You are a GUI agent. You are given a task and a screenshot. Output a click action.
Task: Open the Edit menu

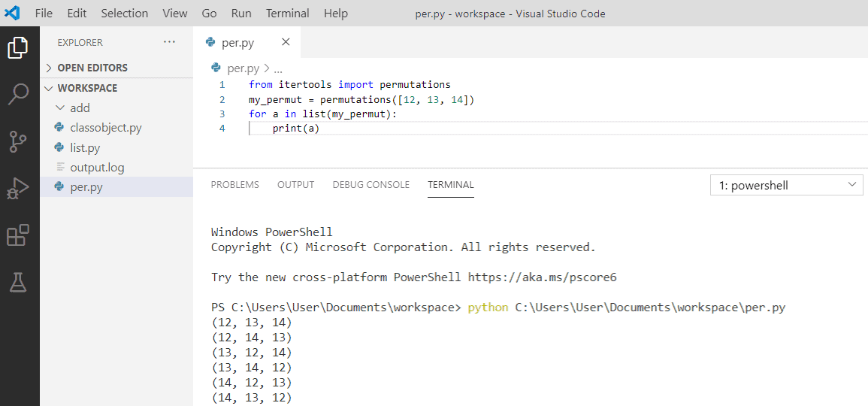click(x=77, y=14)
